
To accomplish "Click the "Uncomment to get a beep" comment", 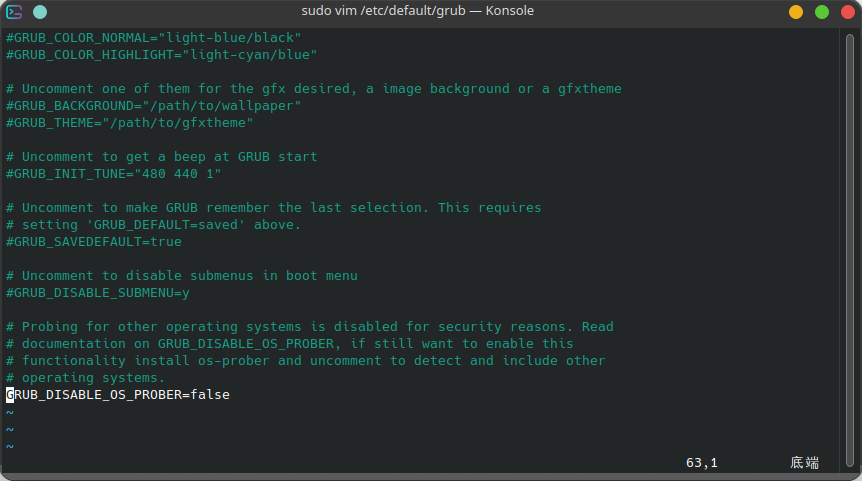I will (161, 157).
